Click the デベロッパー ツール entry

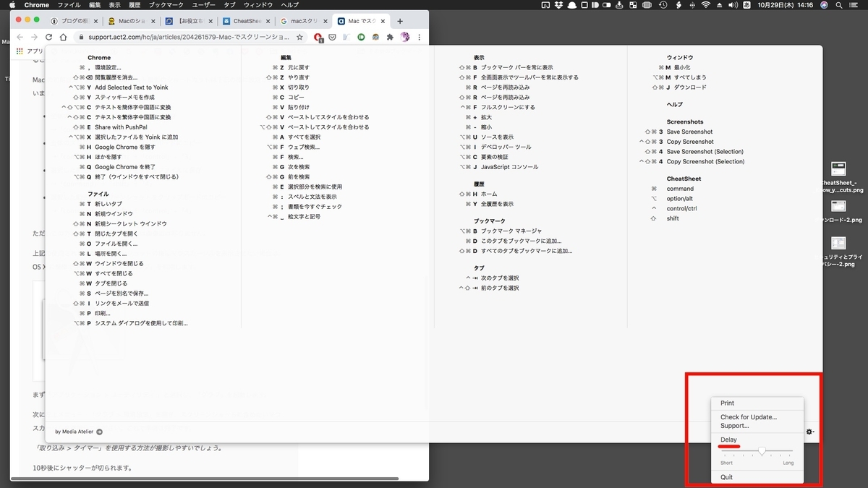pyautogui.click(x=507, y=147)
